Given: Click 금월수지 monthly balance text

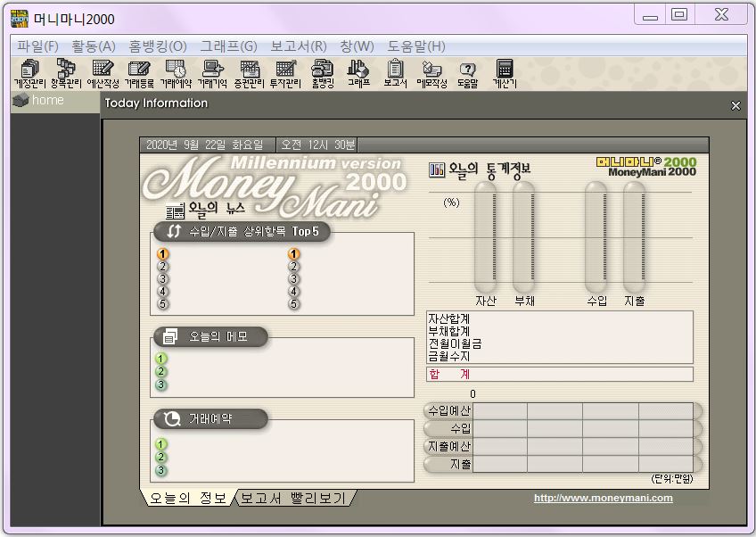Looking at the screenshot, I should pyautogui.click(x=449, y=357).
